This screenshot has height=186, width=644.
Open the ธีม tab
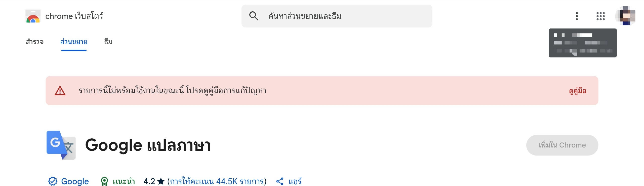pos(108,42)
